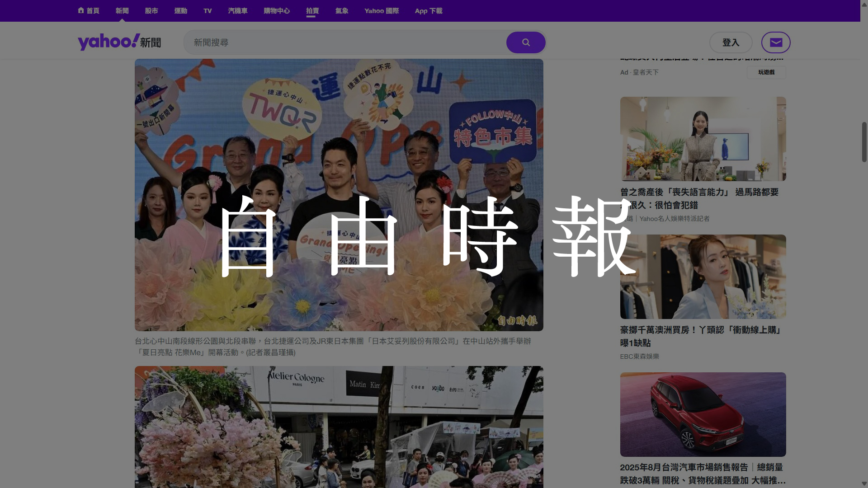
Task: Click the home icon in top navigation
Action: (81, 10)
